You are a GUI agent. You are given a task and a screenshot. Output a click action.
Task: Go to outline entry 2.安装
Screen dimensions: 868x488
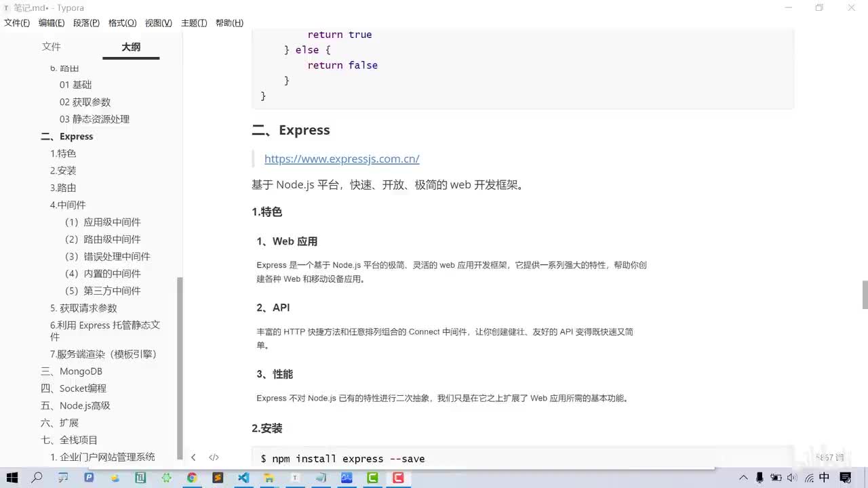pyautogui.click(x=63, y=171)
